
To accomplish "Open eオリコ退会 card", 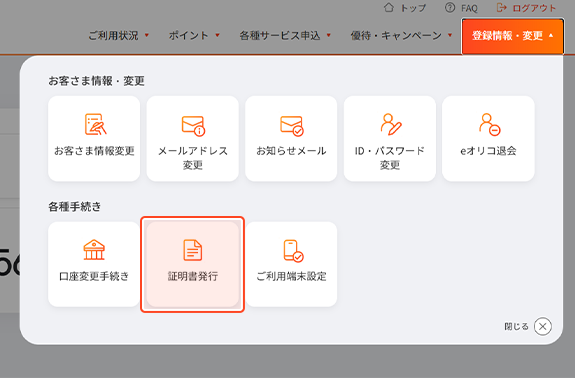I will point(488,139).
